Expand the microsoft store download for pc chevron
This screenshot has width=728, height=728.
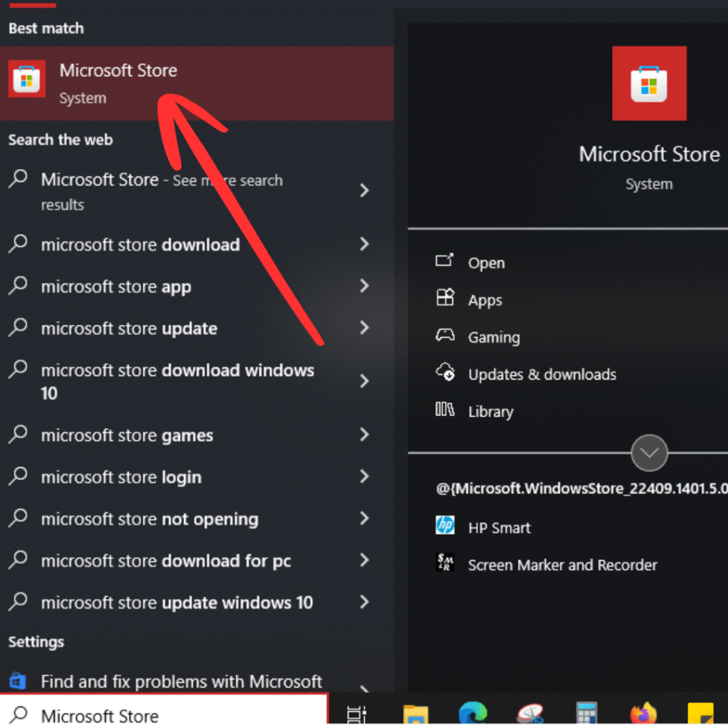(365, 560)
